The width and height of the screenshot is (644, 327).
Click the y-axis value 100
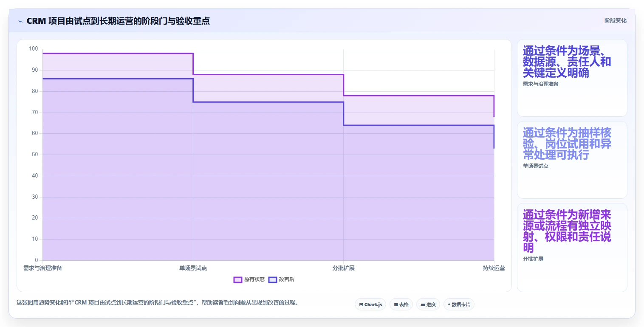tap(34, 49)
